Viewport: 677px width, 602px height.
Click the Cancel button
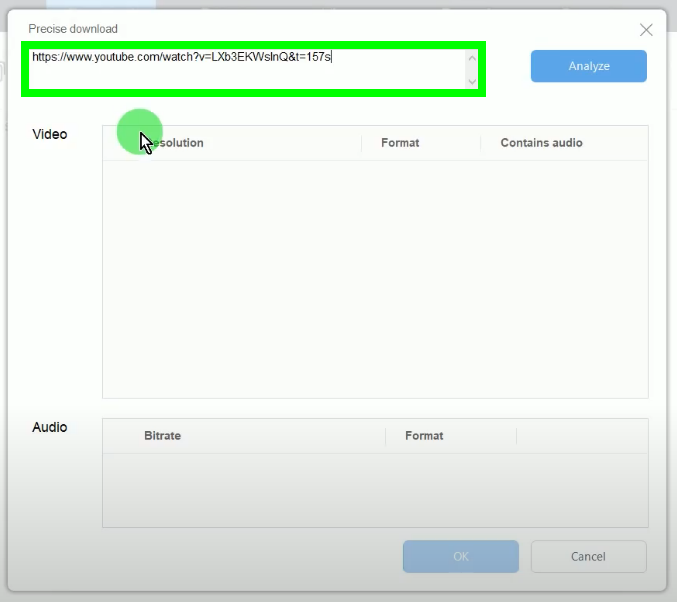(x=588, y=556)
